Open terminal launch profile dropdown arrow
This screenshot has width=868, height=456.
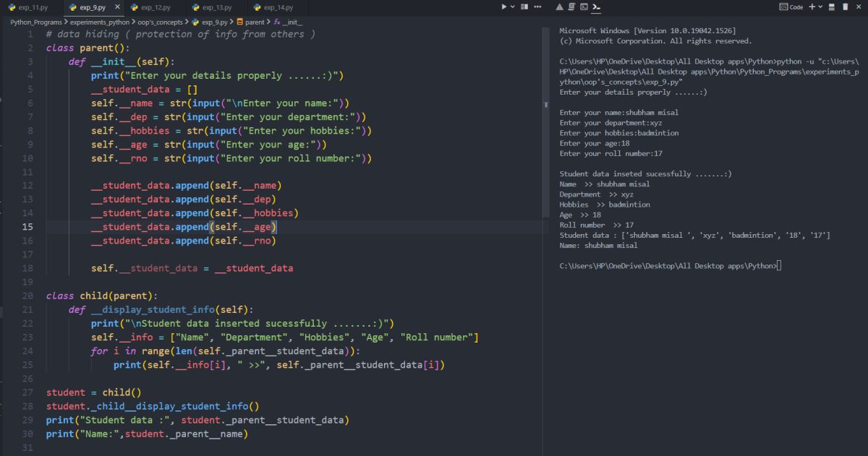pyautogui.click(x=820, y=7)
